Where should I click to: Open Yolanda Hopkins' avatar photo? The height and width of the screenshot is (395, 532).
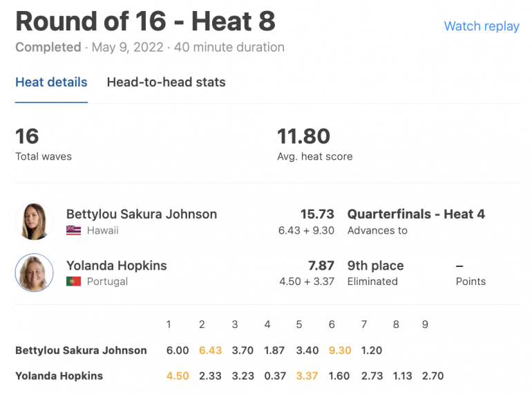pyautogui.click(x=34, y=273)
